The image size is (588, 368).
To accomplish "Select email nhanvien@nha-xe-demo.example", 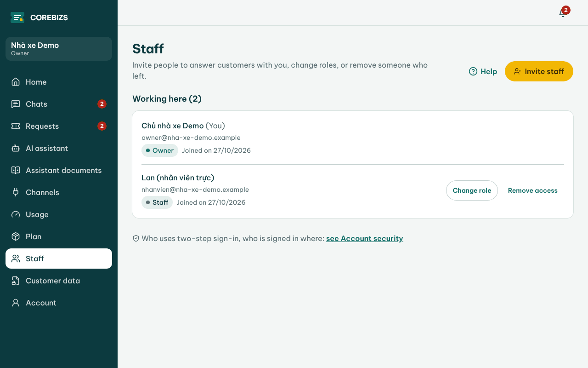I will (195, 190).
